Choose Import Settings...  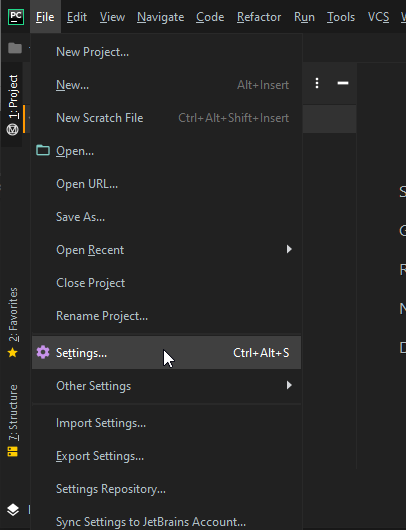[x=166, y=423]
